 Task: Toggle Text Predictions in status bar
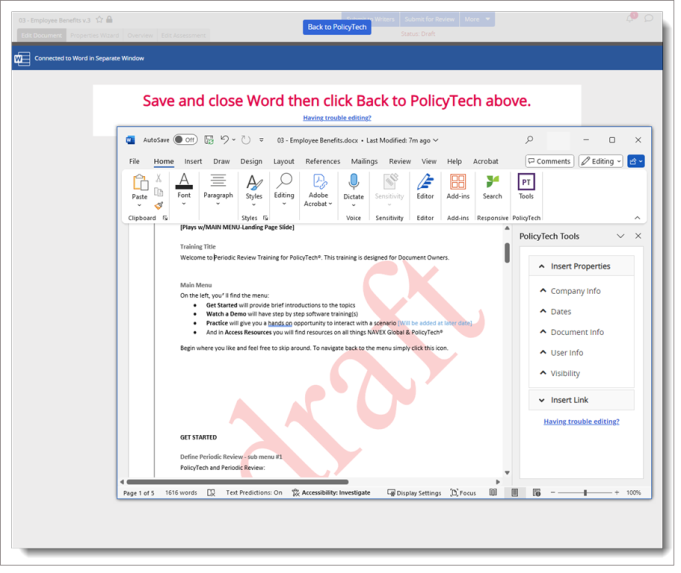(254, 493)
